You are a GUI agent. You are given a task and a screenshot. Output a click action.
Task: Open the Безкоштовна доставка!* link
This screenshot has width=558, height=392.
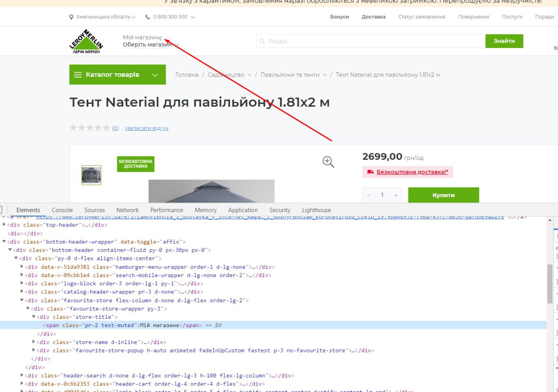point(412,172)
